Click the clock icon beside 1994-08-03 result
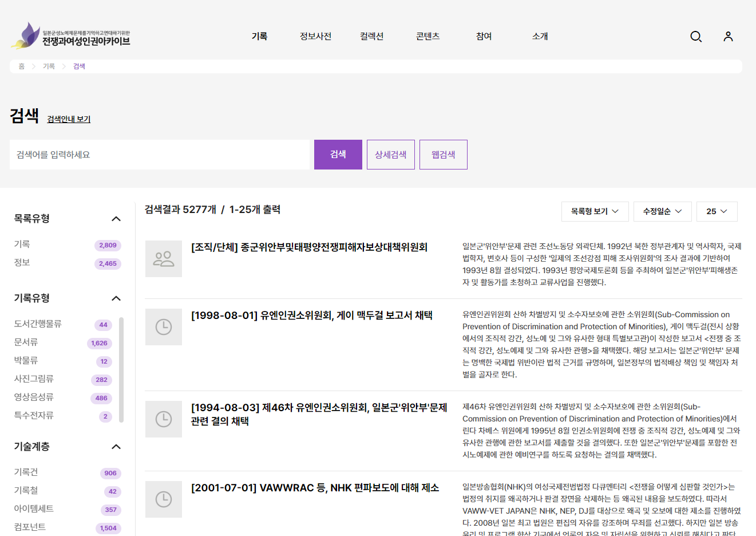 coord(164,419)
